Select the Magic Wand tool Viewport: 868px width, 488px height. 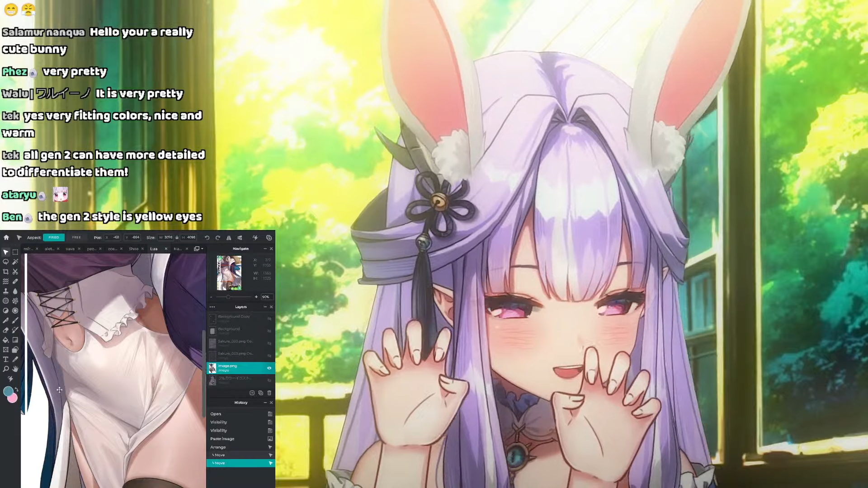[x=15, y=262]
